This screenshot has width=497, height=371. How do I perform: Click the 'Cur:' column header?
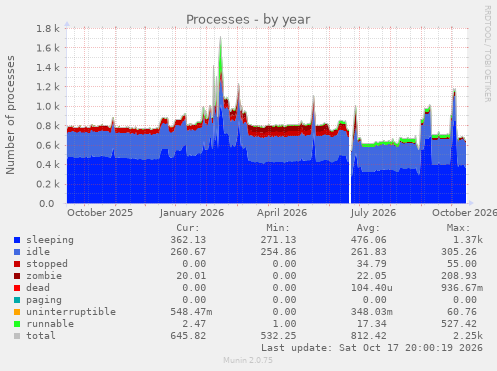188,228
